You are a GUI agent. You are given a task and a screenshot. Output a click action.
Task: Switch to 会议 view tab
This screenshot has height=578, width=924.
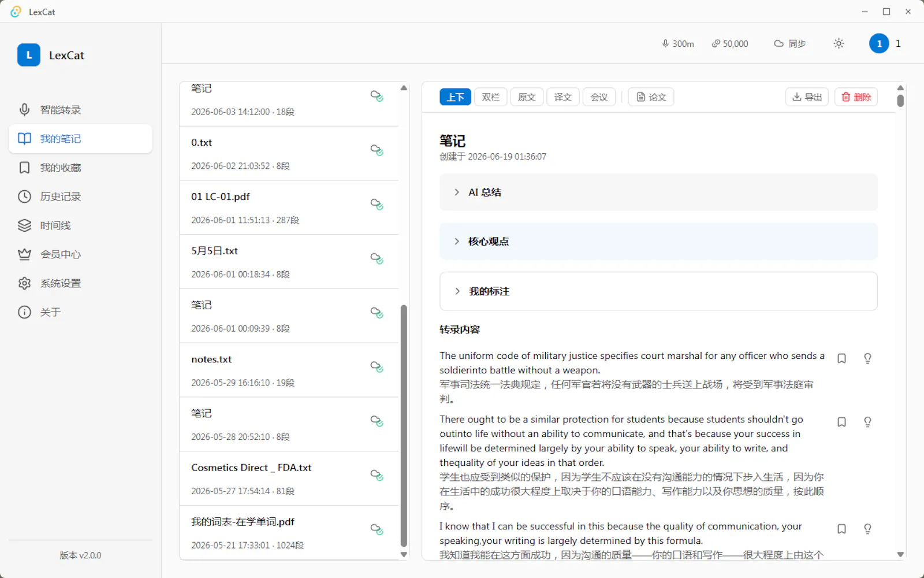(599, 97)
